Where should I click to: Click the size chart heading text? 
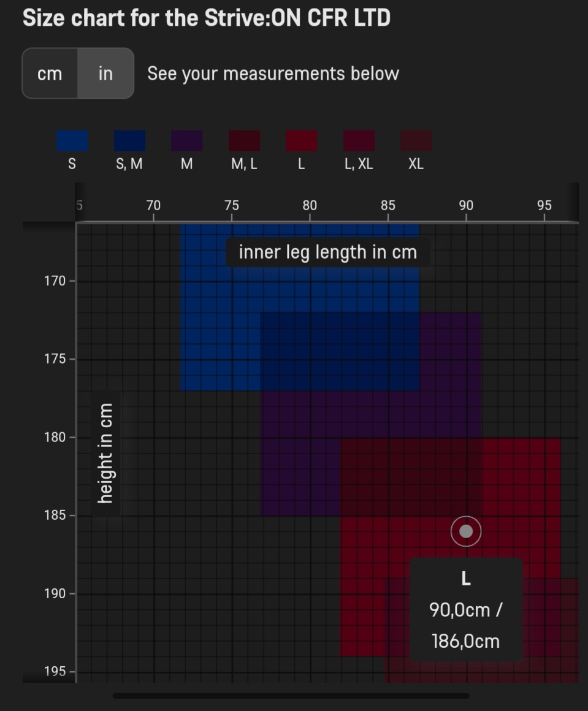tap(207, 18)
